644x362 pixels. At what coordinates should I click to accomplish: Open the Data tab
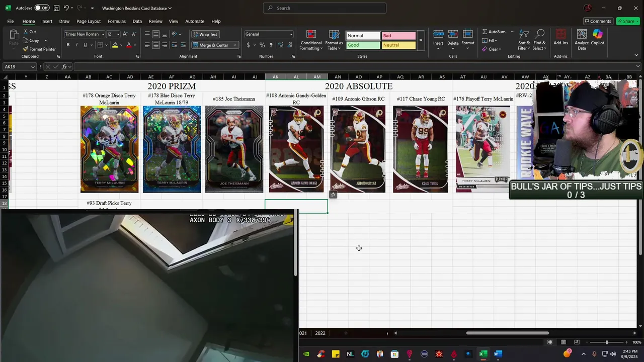click(x=137, y=21)
